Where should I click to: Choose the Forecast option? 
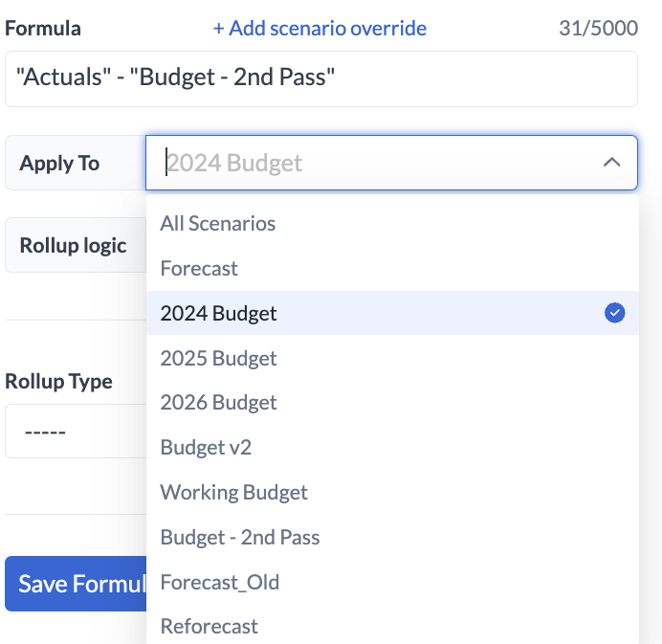pyautogui.click(x=199, y=269)
